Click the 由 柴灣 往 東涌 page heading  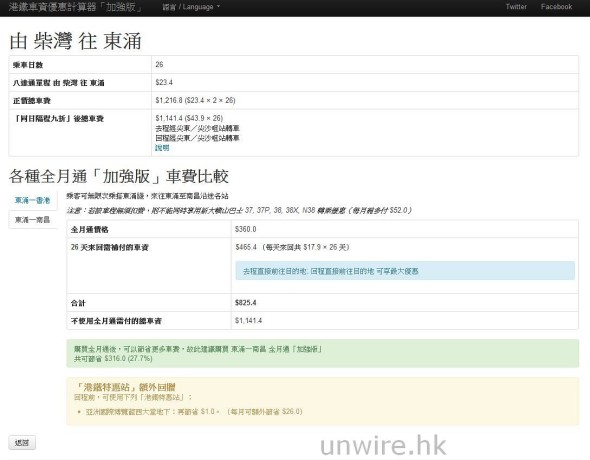[x=76, y=41]
